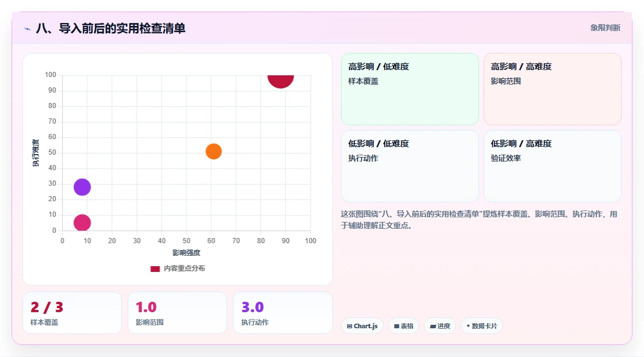Open the 2 / 3 样本覆盖 stat card
This screenshot has width=644, height=357.
(72, 313)
